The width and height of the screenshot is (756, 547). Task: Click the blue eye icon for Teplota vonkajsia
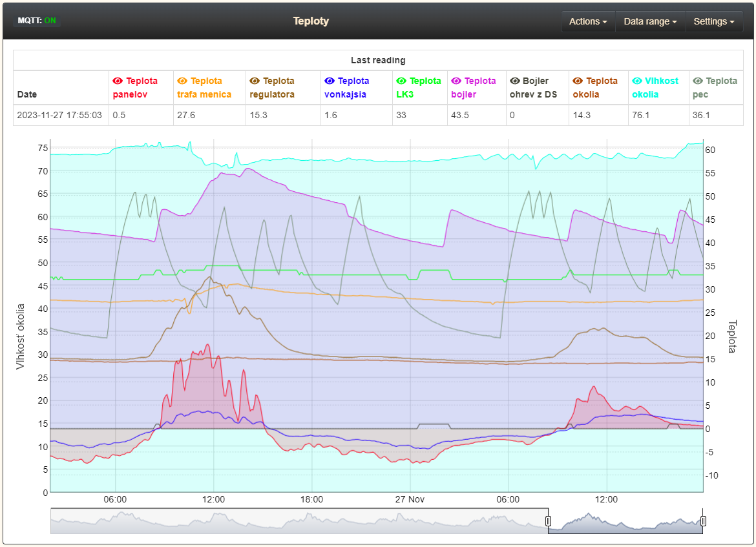click(x=330, y=81)
